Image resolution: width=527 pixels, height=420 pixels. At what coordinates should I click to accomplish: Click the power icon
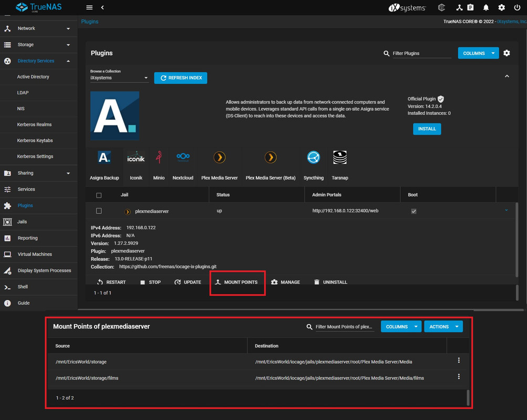coord(517,7)
